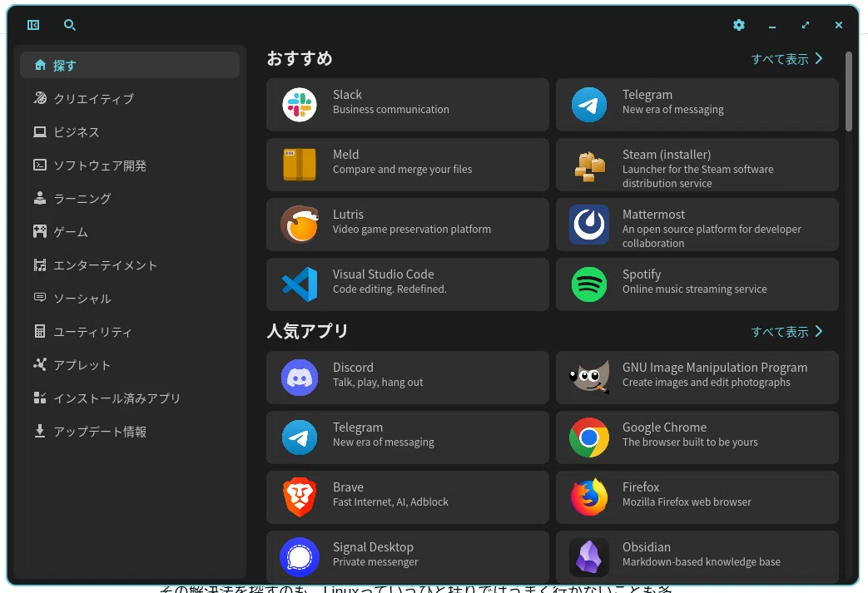Open インストール済みアプリ list
The height and width of the screenshot is (593, 868).
(130, 398)
